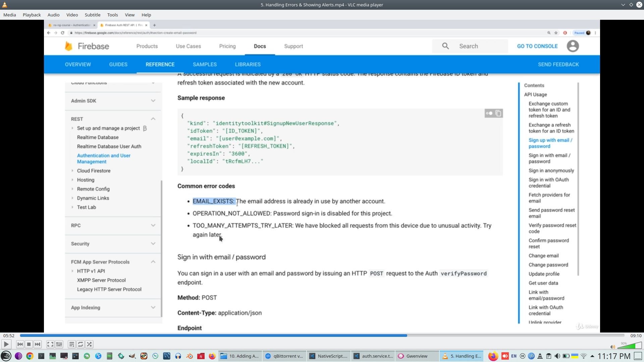Viewport: 644px width, 362px height.
Task: Toggle random shuffle playback
Action: (89, 344)
